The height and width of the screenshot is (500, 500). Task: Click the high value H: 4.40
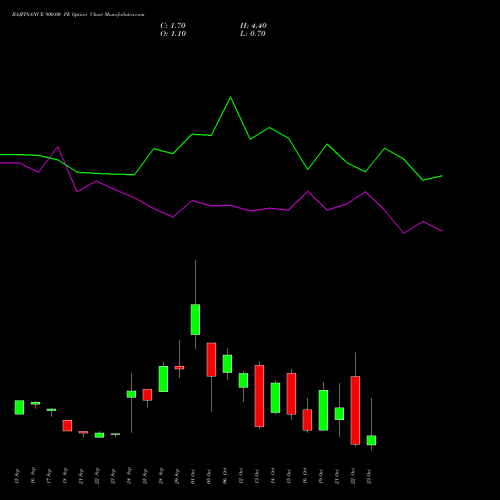pos(253,26)
